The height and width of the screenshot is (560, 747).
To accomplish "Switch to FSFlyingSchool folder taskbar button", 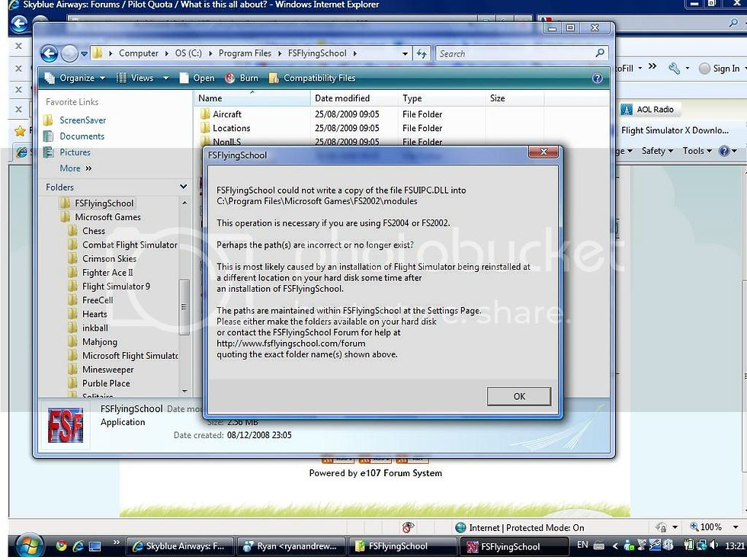I will (x=402, y=546).
